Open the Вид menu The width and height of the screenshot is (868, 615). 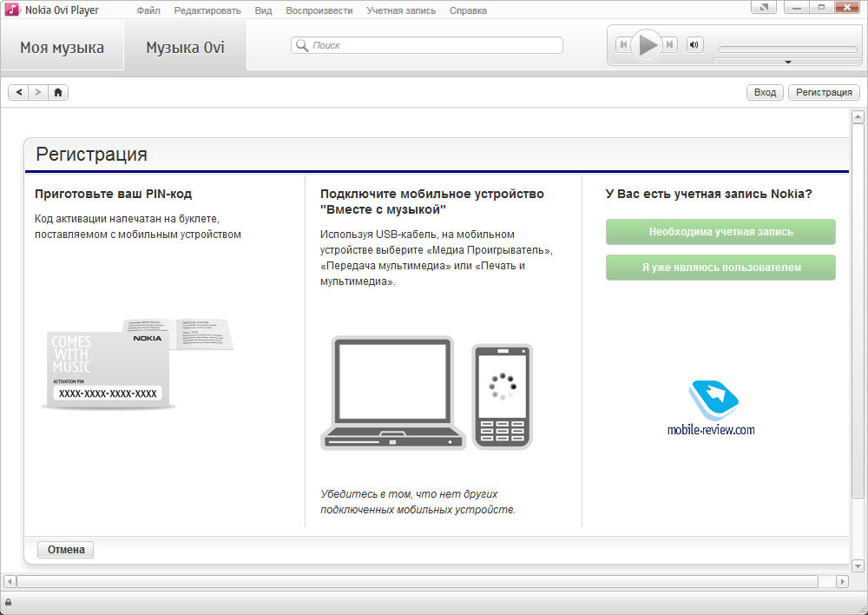(263, 10)
